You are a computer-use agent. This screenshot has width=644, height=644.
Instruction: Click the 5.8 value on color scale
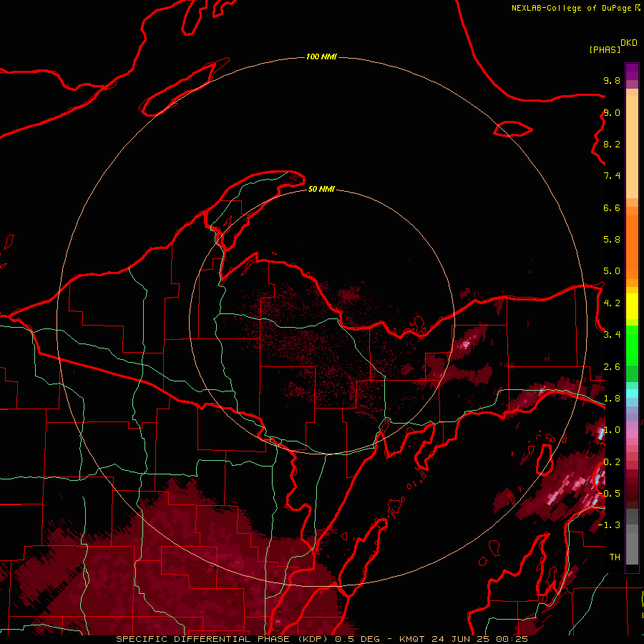click(612, 240)
